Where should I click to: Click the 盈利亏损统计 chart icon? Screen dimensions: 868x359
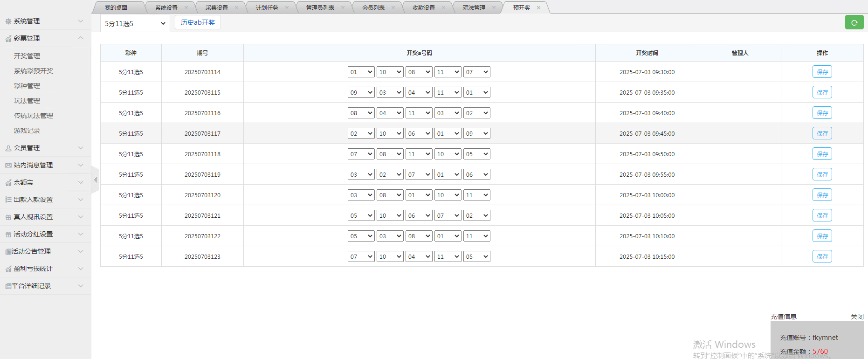click(x=8, y=269)
